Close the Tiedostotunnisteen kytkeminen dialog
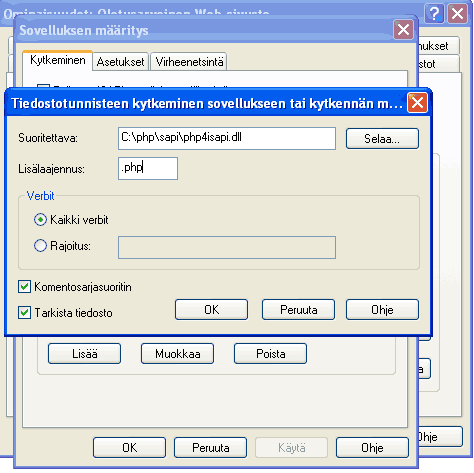 (417, 103)
